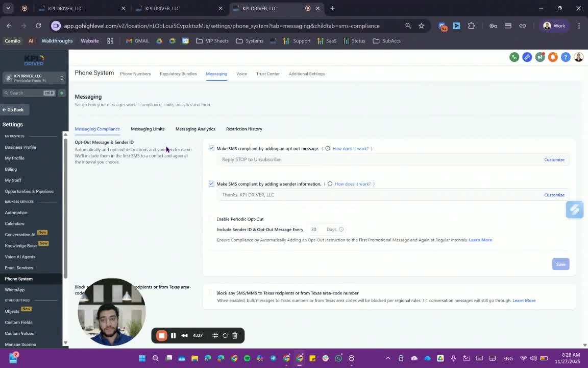Click the green phone dialer icon
Viewport: 588px width, 368px height.
coord(514,57)
